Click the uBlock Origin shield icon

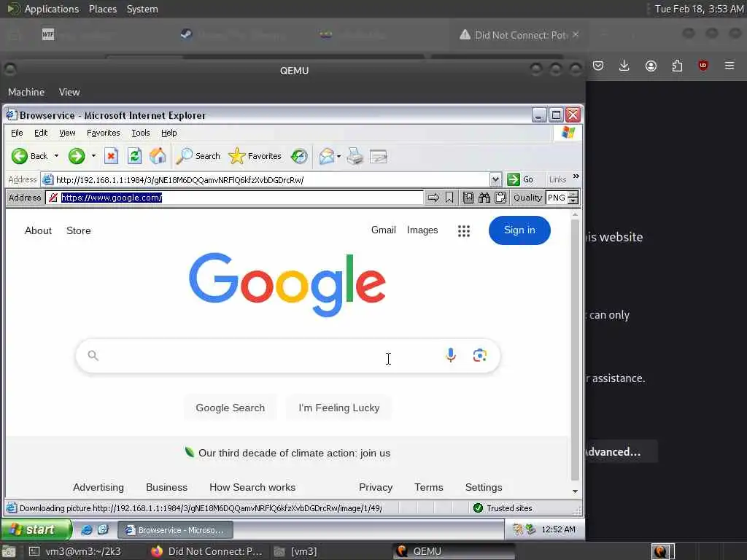(703, 66)
